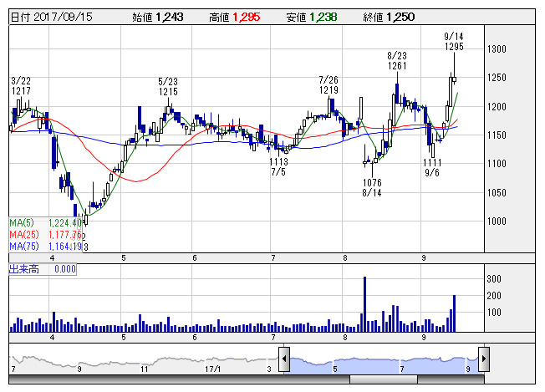Click the tallest volume bar in August
The image size is (545, 392).
click(x=364, y=303)
